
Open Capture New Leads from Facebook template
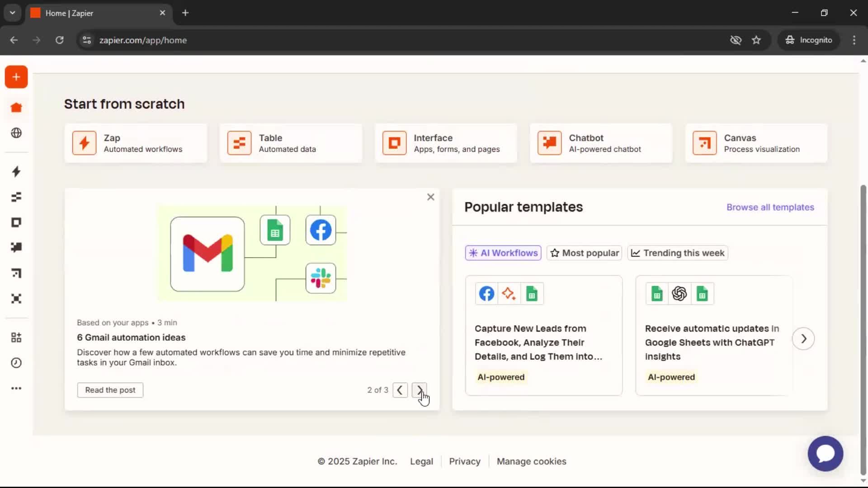(x=544, y=336)
